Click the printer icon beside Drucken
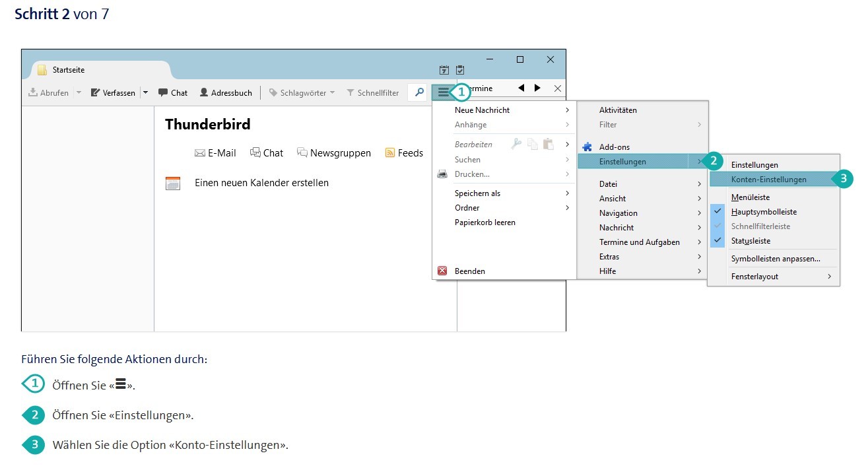This screenshot has height=472, width=868. pos(442,174)
